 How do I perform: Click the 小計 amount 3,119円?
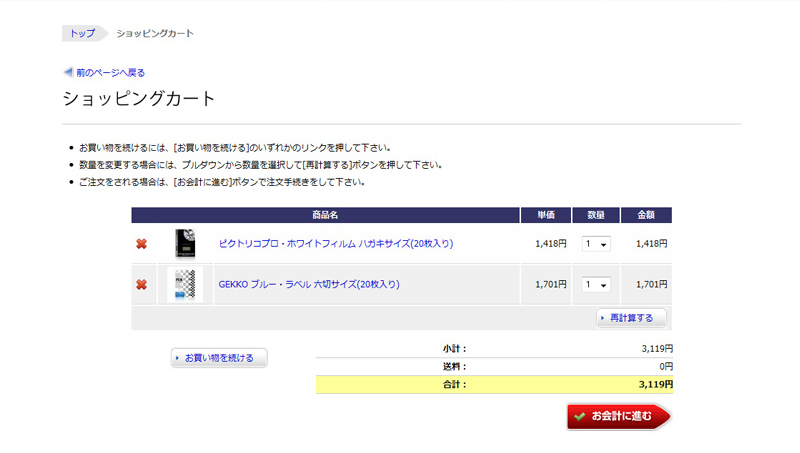[657, 348]
